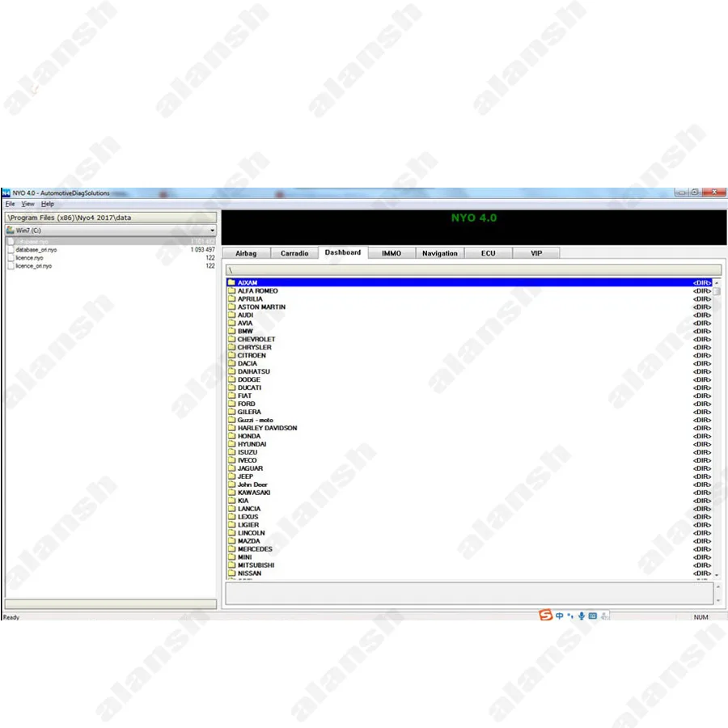Select the KIA directory row

point(469,501)
